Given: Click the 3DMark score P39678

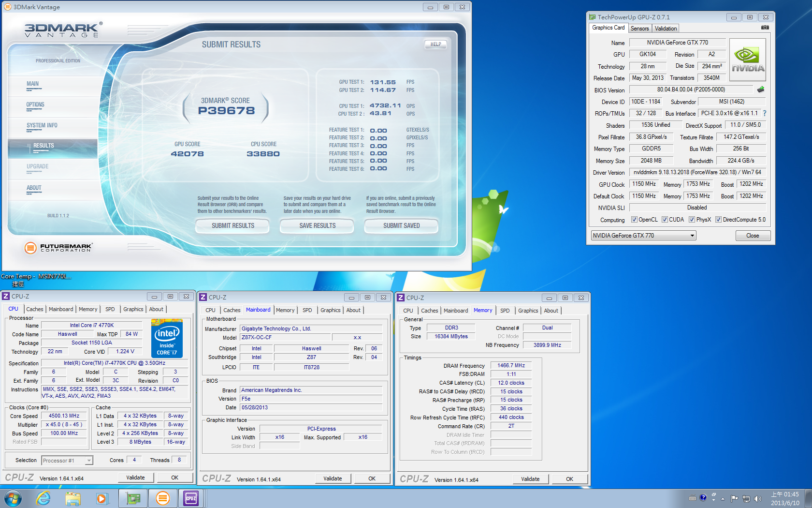Looking at the screenshot, I should 226,111.
